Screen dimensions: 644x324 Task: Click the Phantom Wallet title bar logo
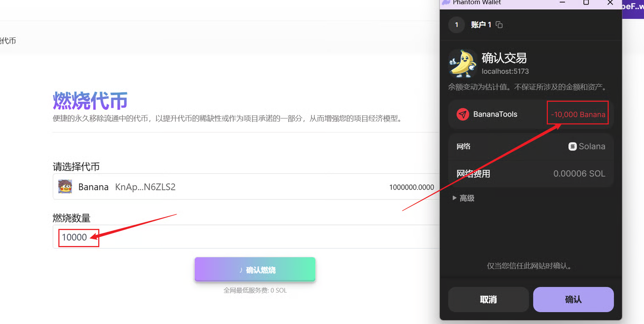coord(446,3)
